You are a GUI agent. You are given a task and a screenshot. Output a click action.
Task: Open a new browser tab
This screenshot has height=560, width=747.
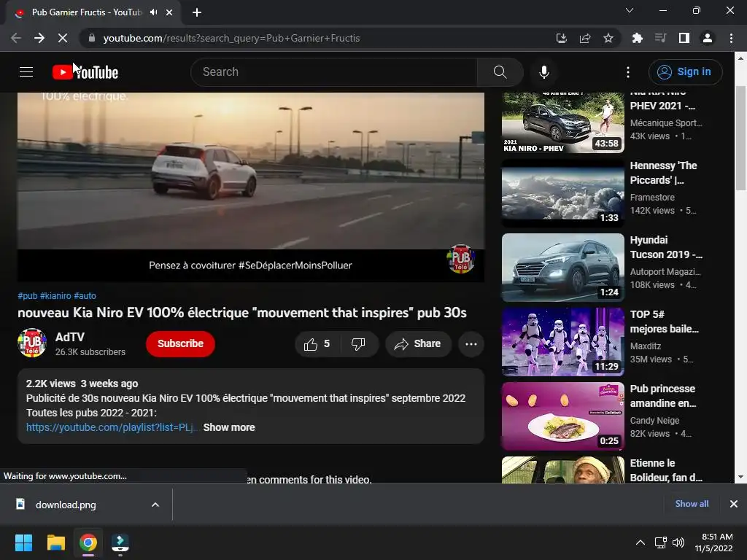point(197,12)
